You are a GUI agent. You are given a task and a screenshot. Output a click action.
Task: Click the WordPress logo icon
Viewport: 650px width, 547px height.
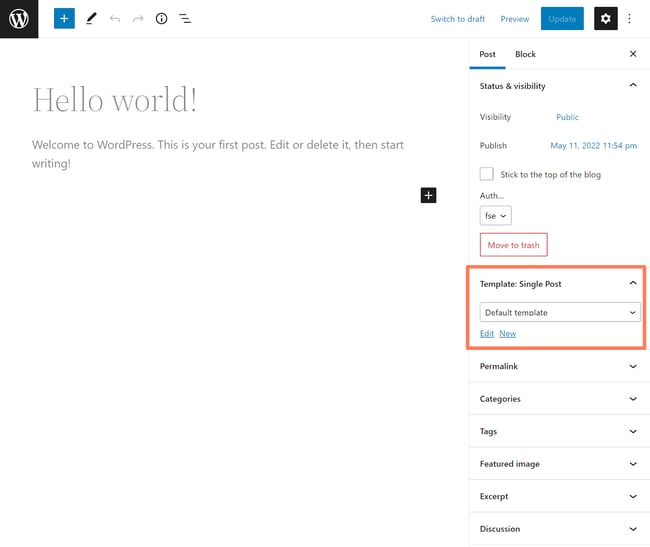(19, 19)
